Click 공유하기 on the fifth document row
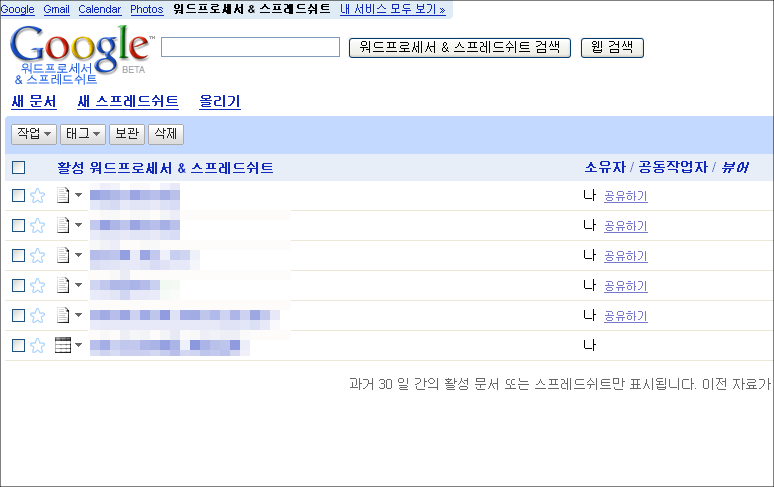 pos(626,316)
